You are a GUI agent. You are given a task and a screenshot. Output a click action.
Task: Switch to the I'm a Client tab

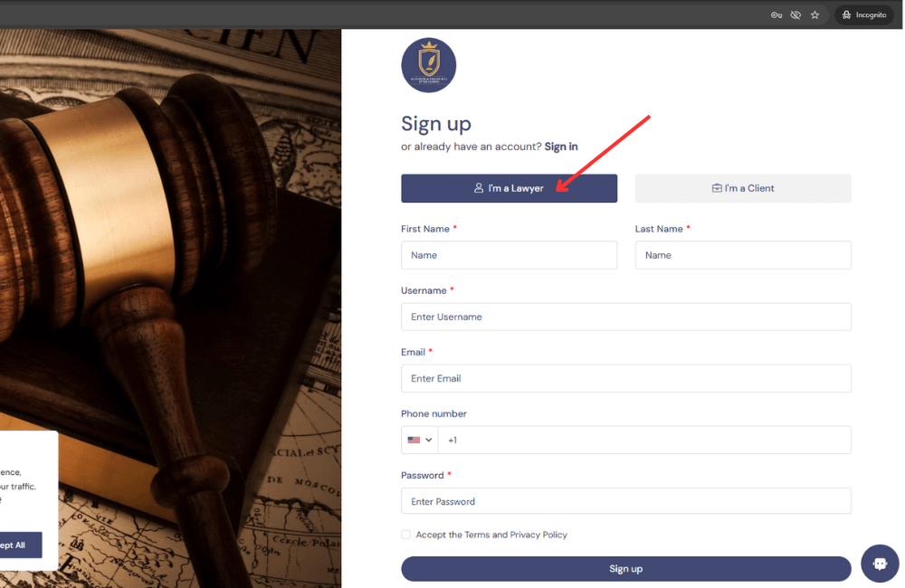point(743,188)
